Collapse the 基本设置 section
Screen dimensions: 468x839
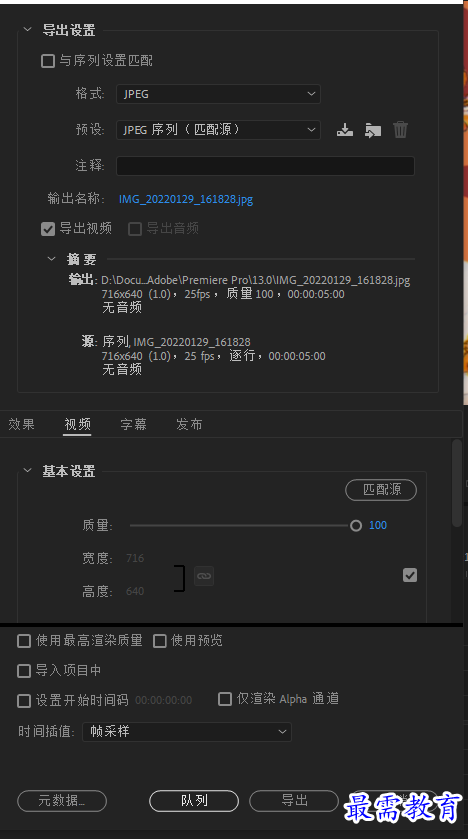point(28,471)
